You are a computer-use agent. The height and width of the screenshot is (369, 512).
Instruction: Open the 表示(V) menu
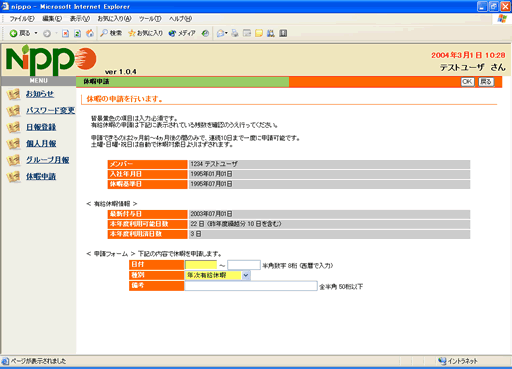[x=80, y=19]
